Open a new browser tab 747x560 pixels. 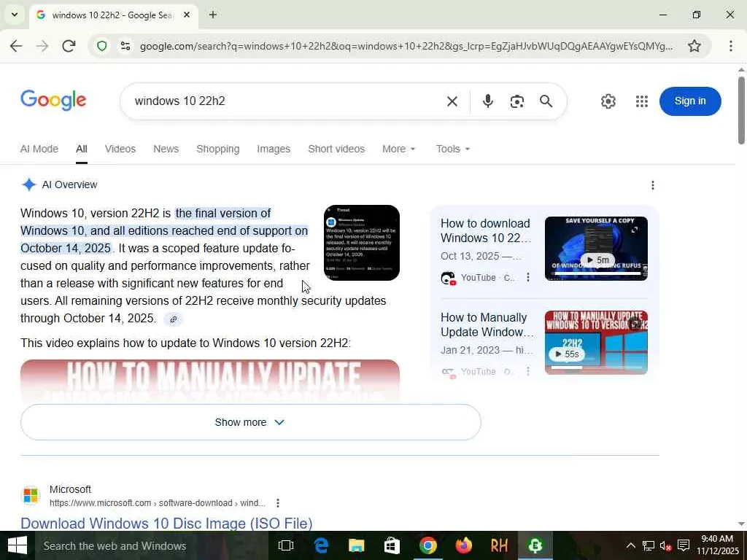pos(213,15)
